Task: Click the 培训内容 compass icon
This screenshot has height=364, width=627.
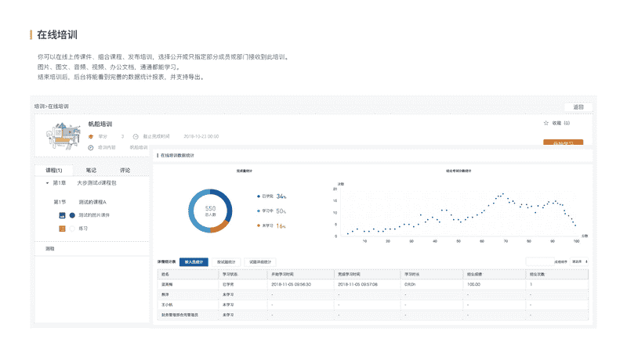Action: (91, 148)
